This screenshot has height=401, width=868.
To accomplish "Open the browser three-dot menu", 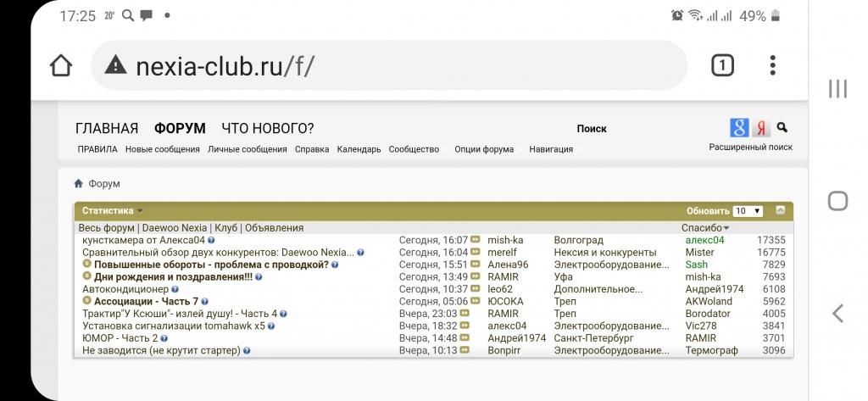I will 772,65.
